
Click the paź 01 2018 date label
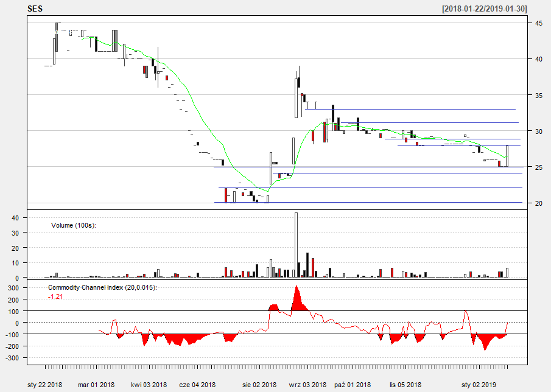353,385
